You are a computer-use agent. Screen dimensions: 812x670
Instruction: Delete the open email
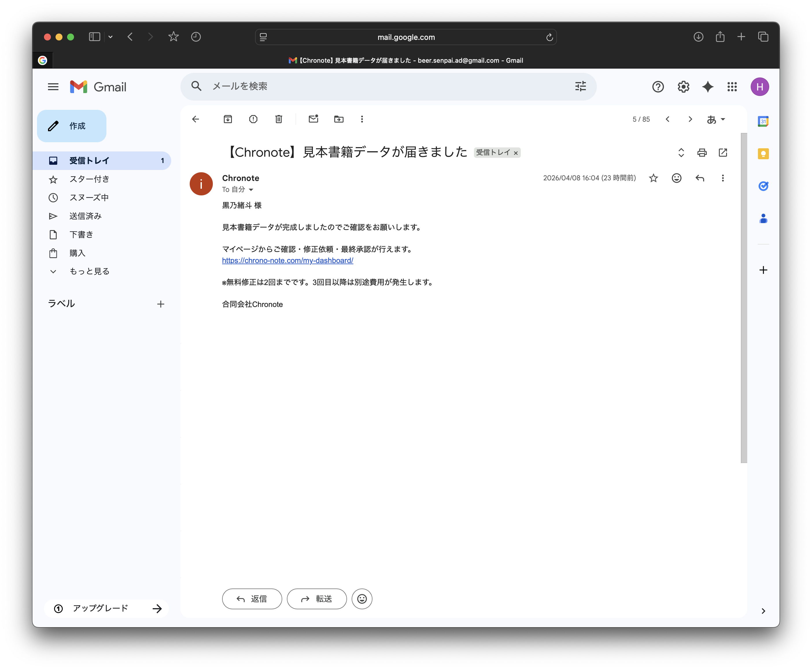click(278, 119)
